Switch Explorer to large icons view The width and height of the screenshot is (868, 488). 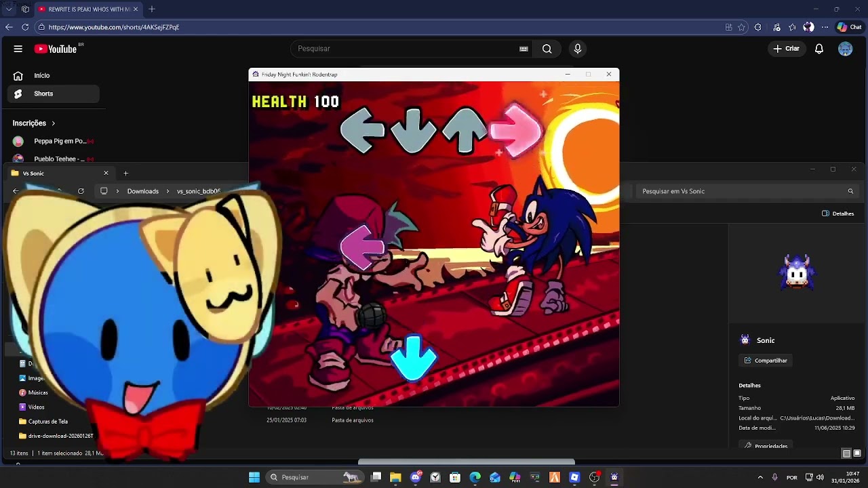click(x=857, y=453)
